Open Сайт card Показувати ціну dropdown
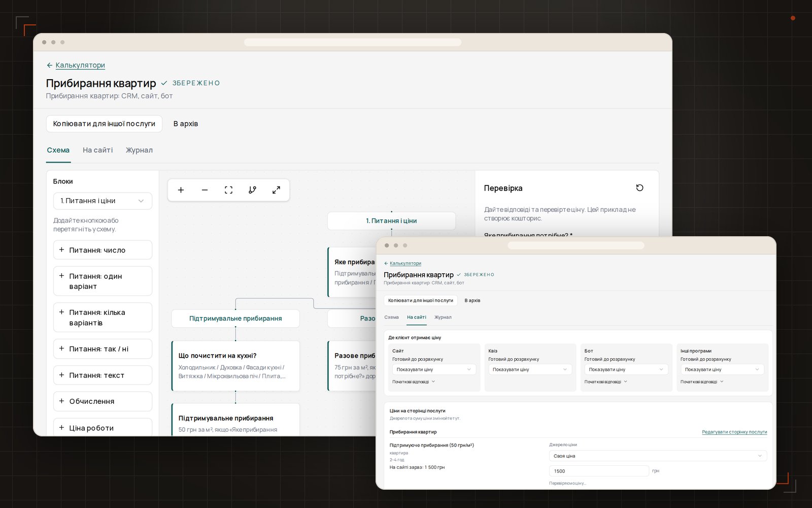812x508 pixels. coord(434,369)
